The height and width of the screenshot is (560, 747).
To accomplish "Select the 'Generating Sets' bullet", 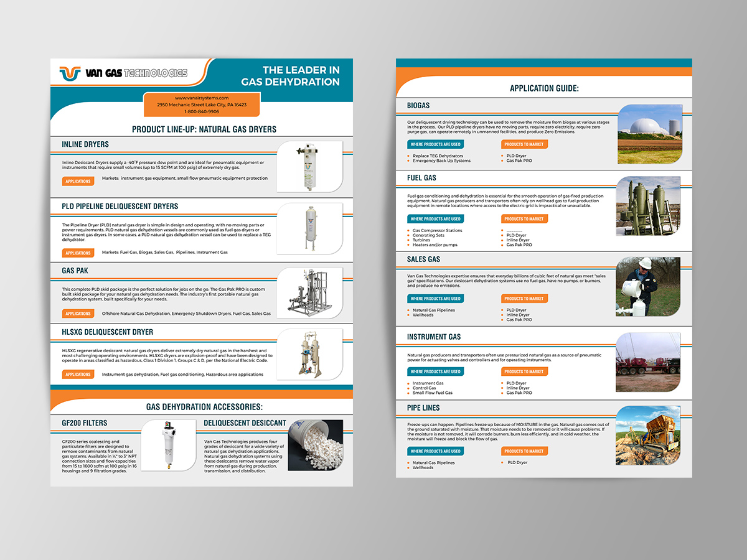I will pyautogui.click(x=428, y=236).
